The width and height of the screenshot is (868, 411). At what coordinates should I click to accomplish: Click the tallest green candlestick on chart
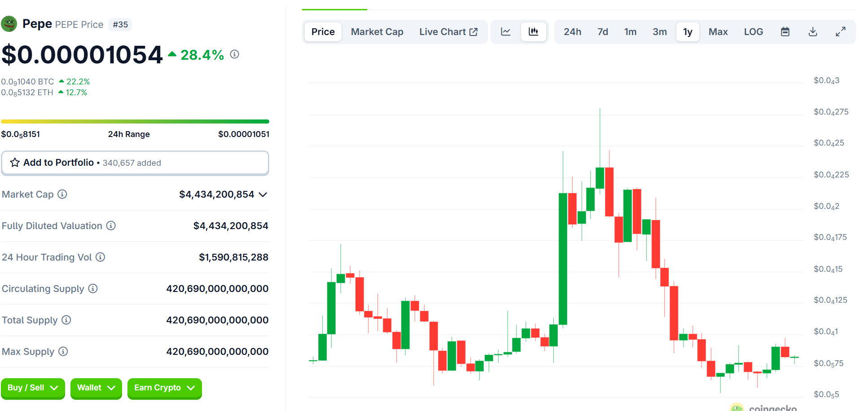[563, 259]
